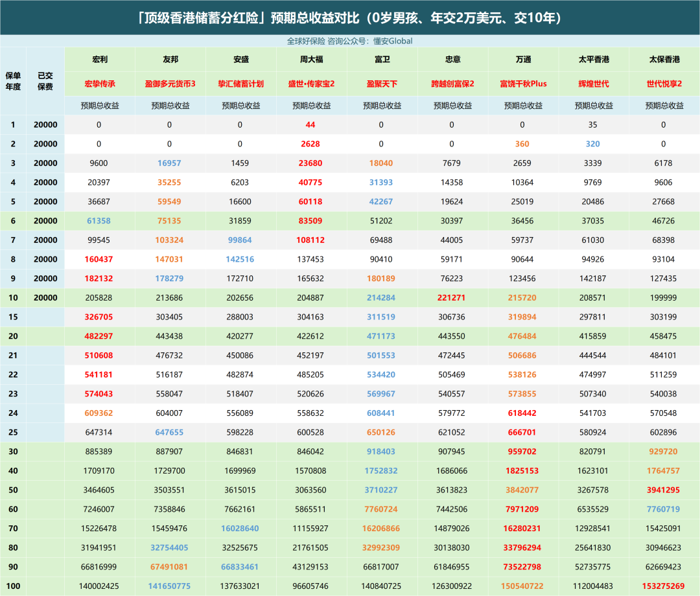Select the 太保香港 company header
700x596 pixels.
tap(664, 60)
